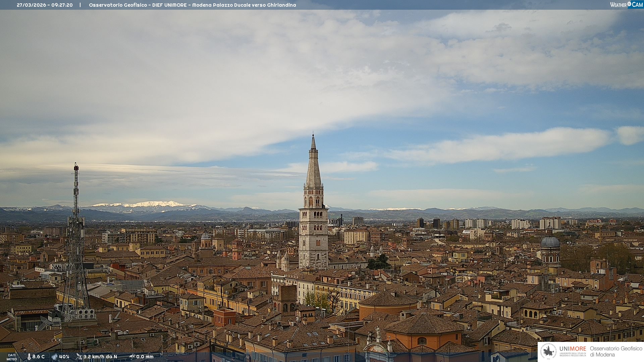Click the grey church dome on right
Screen dimensions: 644x362
click(x=550, y=242)
